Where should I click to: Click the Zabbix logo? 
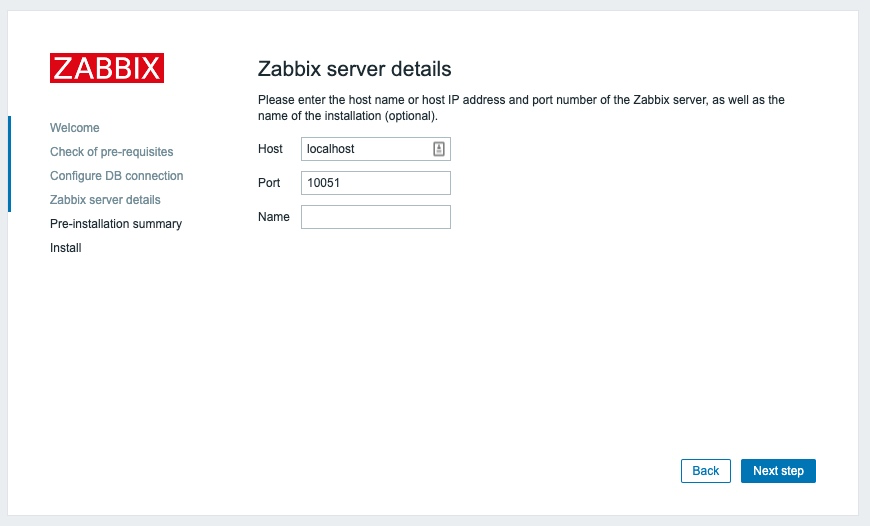coord(107,68)
